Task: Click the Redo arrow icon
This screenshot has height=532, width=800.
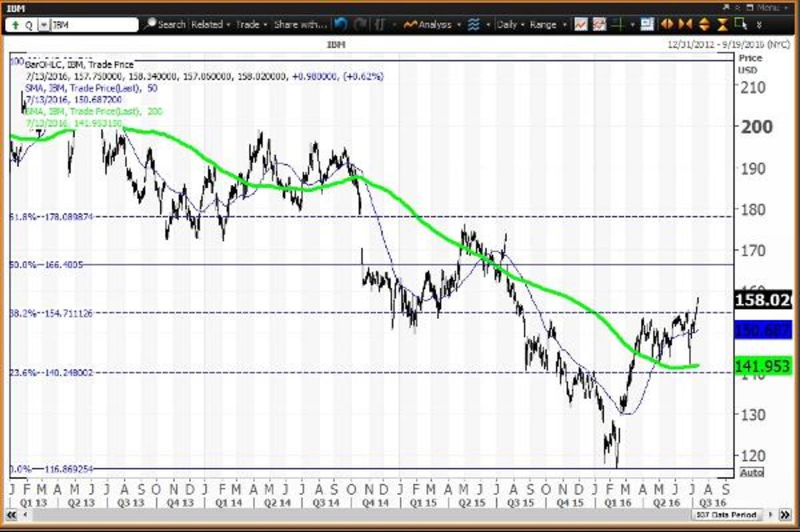Action: (x=360, y=25)
